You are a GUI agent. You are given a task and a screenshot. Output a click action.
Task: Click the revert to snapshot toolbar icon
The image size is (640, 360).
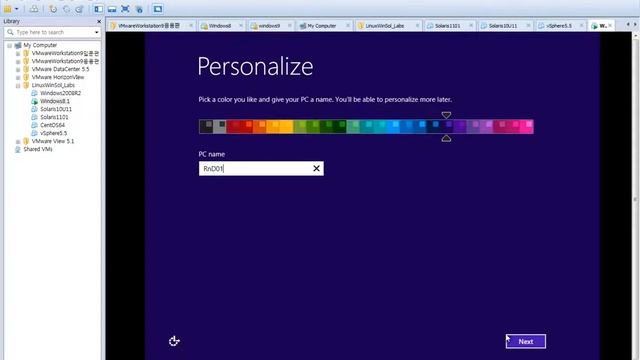coord(66,9)
